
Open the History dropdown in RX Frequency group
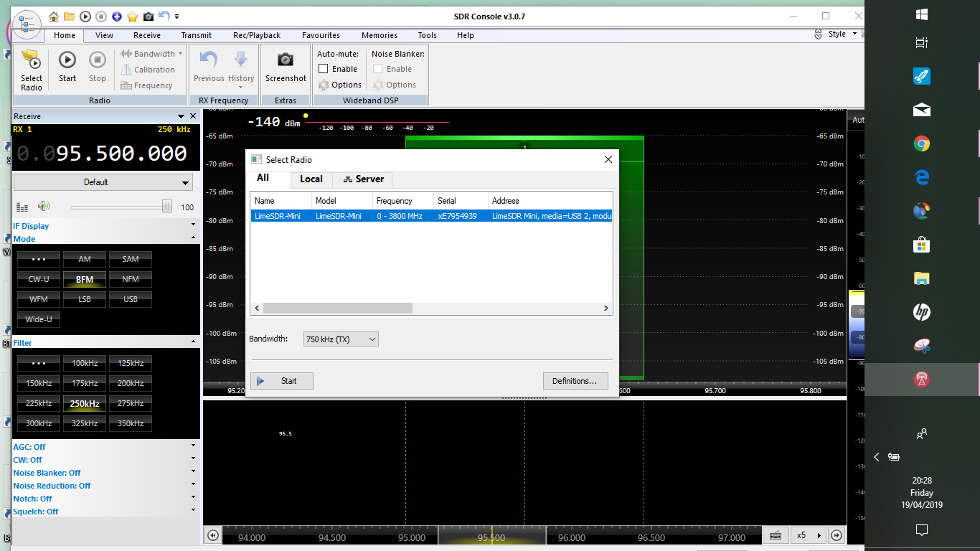coord(241,70)
